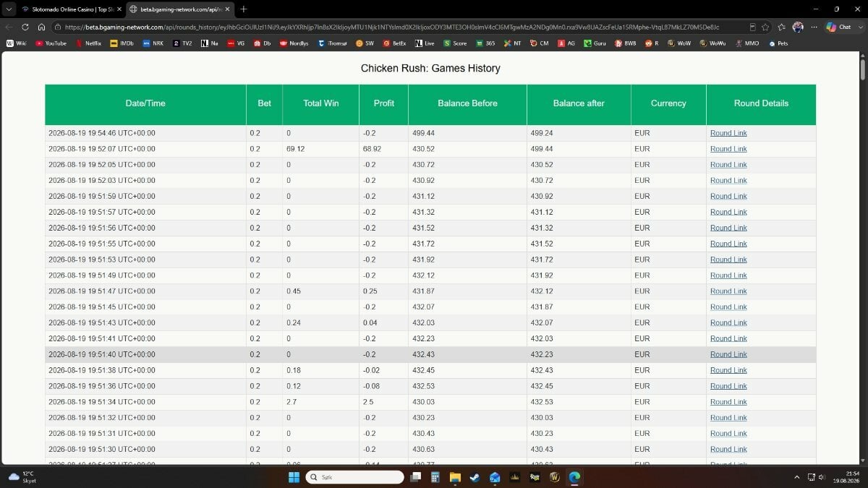Open the NRK bookmark
The image size is (868, 488).
[x=153, y=43]
